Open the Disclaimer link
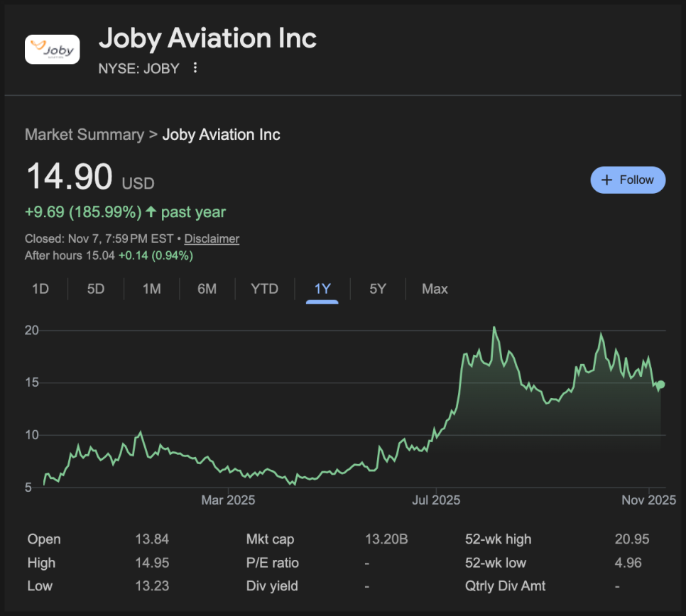This screenshot has width=686, height=616. 212,238
